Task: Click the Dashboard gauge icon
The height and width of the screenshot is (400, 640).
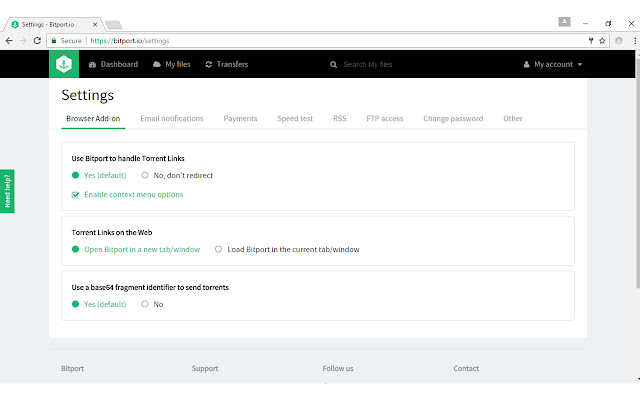Action: [92, 64]
